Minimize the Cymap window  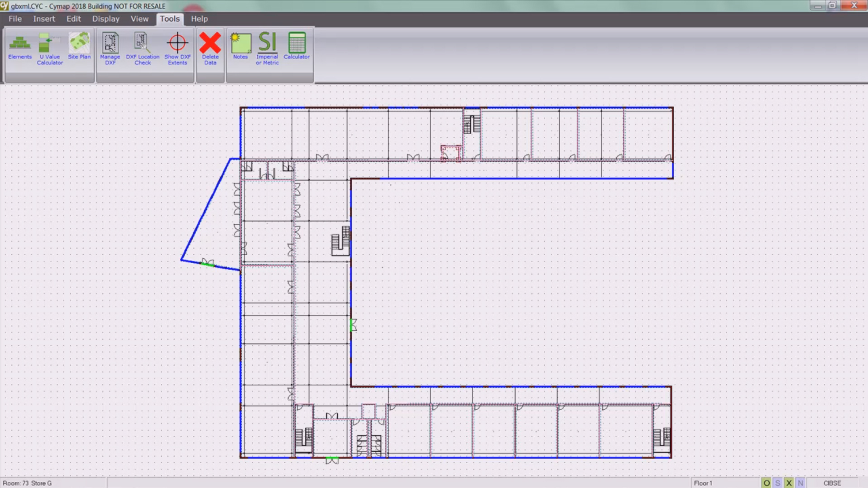[818, 6]
